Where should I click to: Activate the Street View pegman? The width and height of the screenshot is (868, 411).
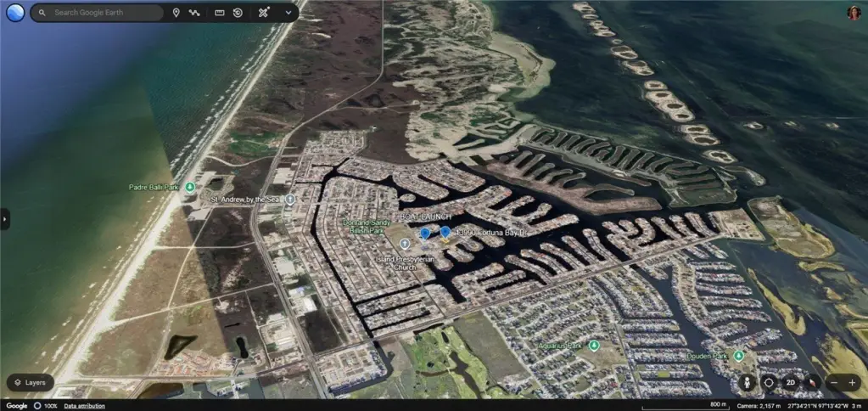click(746, 383)
